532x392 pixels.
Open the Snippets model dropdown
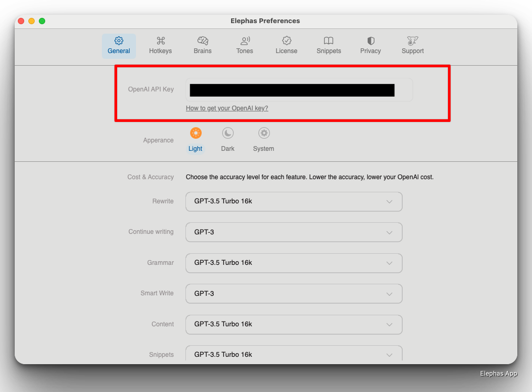coord(294,353)
